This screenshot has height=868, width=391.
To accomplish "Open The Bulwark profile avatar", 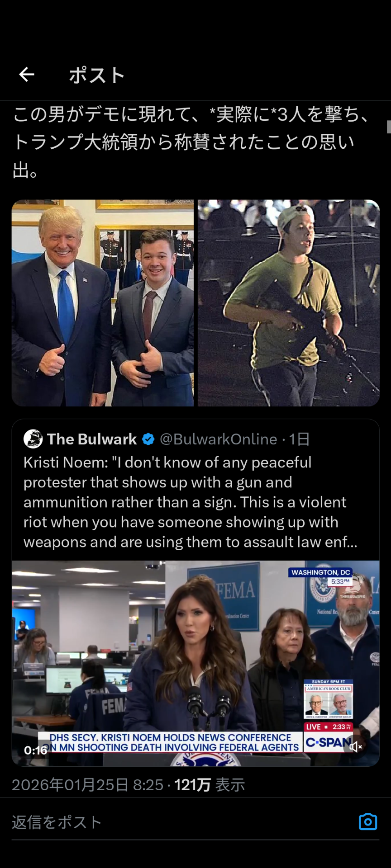I will pos(33,439).
